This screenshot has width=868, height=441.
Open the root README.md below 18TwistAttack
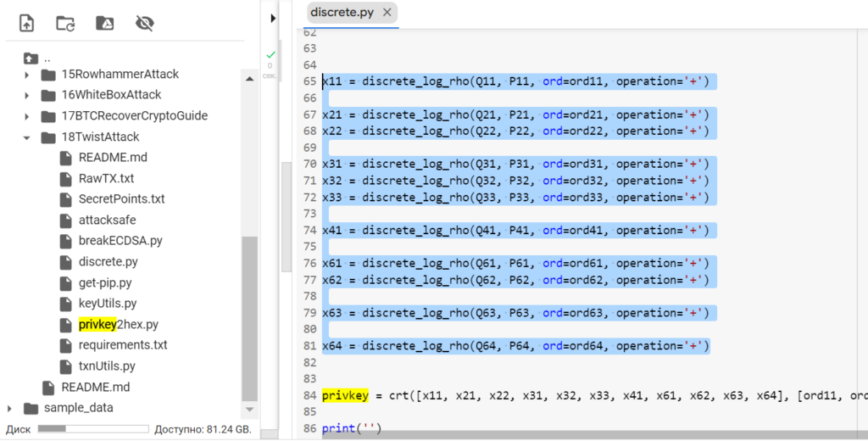click(x=96, y=387)
